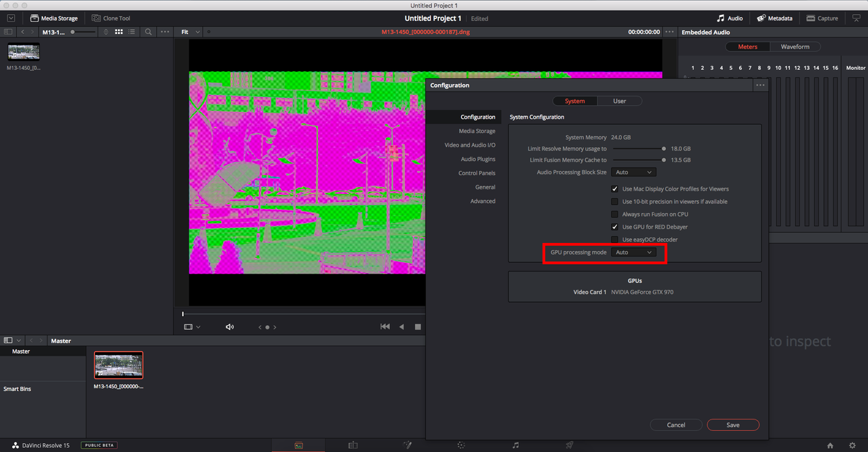The width and height of the screenshot is (868, 452).
Task: Open media storage search
Action: pos(148,32)
